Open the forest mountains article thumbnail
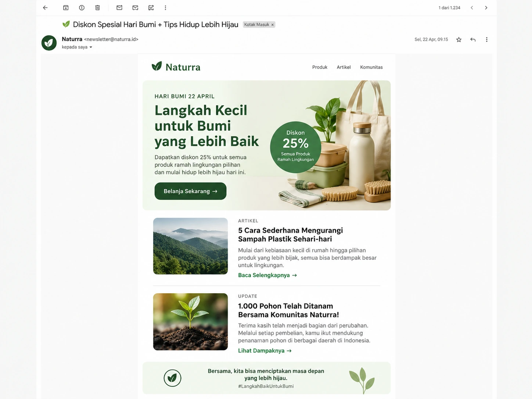The width and height of the screenshot is (532, 399). [190, 246]
